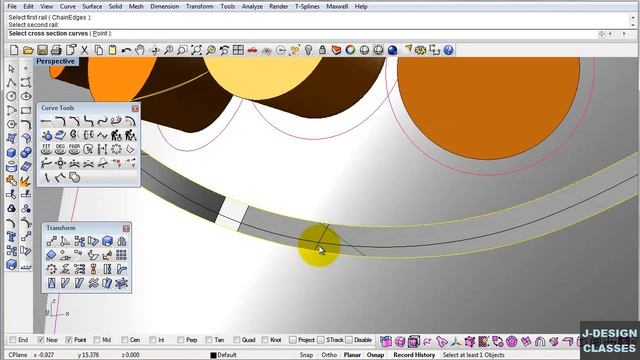Screen dimensions: 640x360
Task: Enable the Cen osnap checkbox
Action: click(125, 340)
